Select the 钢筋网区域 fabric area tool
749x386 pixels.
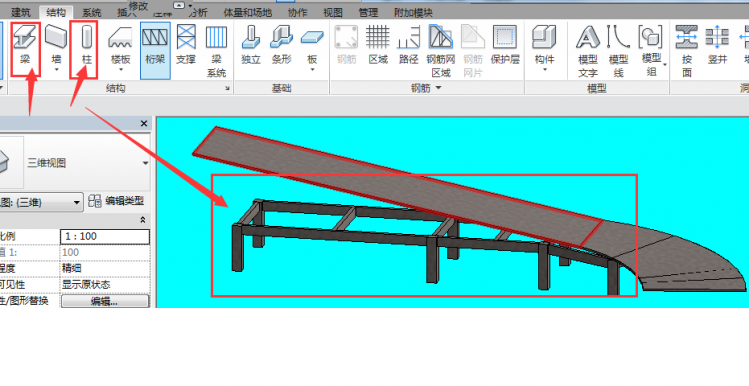tap(440, 52)
